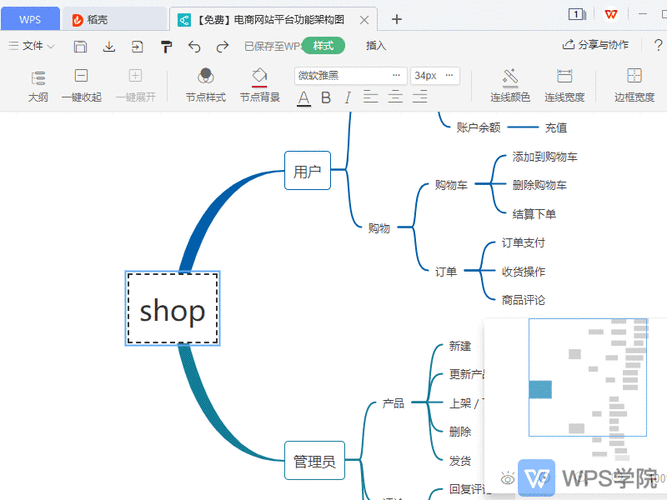The height and width of the screenshot is (500, 667).
Task: Open the 微软雅黑 font dropdown
Action: [351, 76]
